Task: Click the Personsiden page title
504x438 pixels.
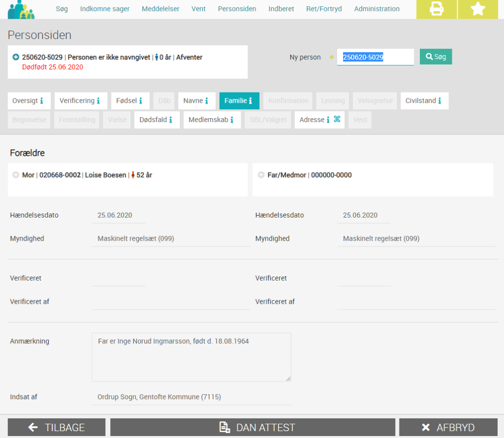Action: tap(39, 35)
